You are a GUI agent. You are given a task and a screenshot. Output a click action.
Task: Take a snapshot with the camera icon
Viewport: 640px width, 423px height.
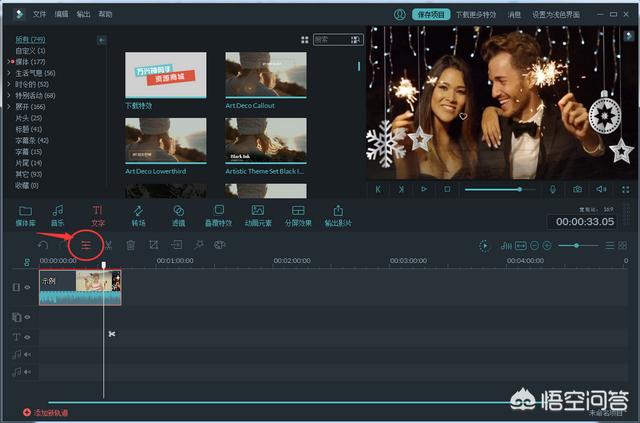[x=577, y=189]
